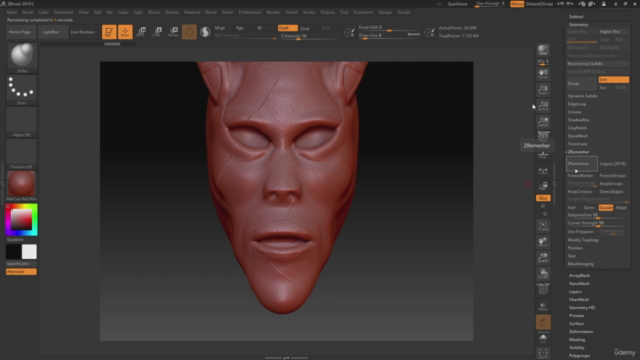Open the Alpha Off selector

pyautogui.click(x=22, y=122)
